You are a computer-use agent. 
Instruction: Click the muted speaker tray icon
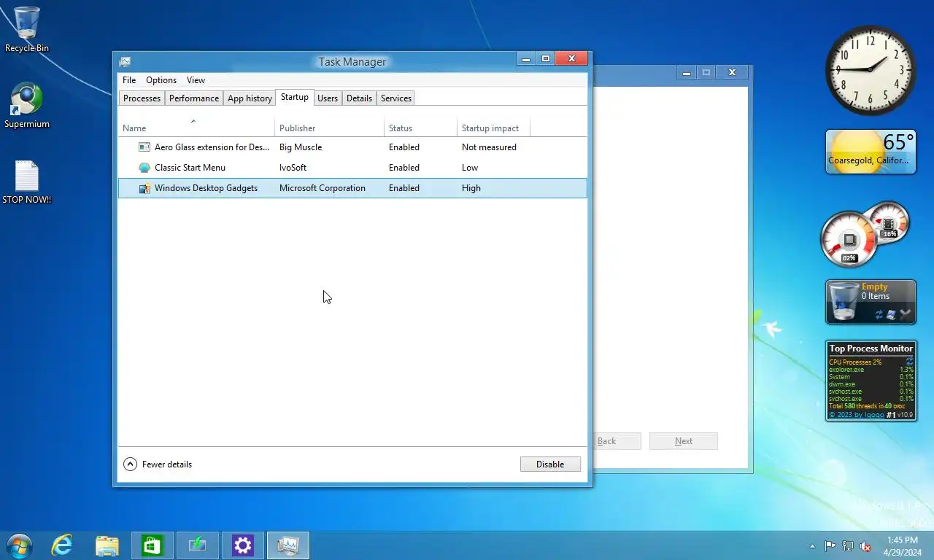[x=865, y=546]
